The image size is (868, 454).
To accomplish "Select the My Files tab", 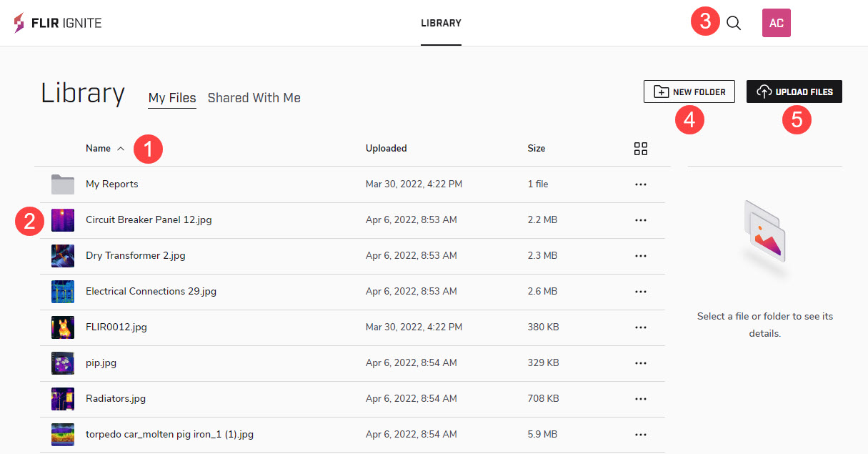I will pos(172,98).
